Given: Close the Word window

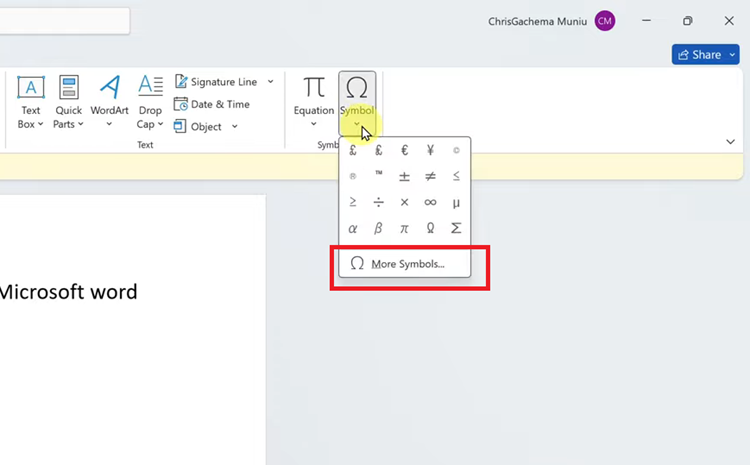Looking at the screenshot, I should click(729, 21).
